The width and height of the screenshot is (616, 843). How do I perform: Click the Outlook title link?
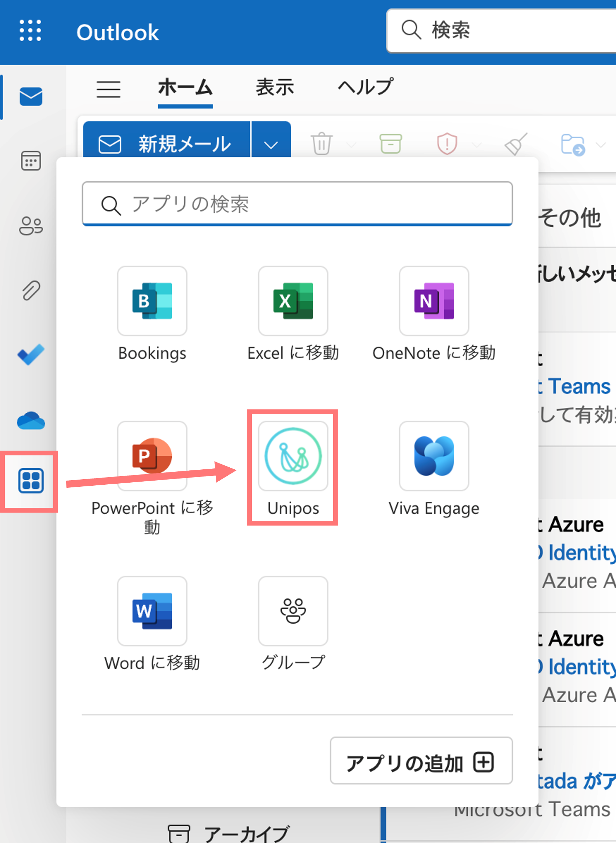click(118, 32)
